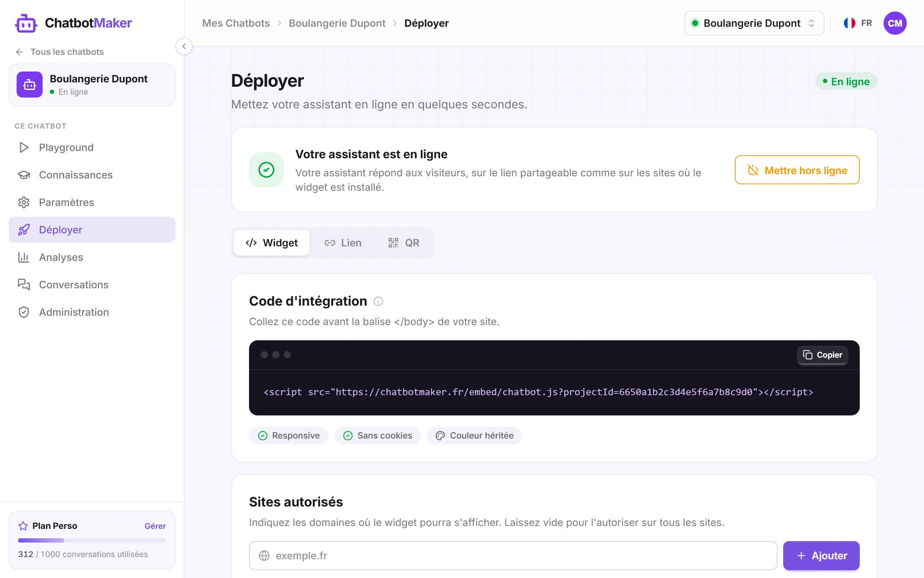Click the exemple.fr domain input field
The width and height of the screenshot is (924, 578).
513,556
